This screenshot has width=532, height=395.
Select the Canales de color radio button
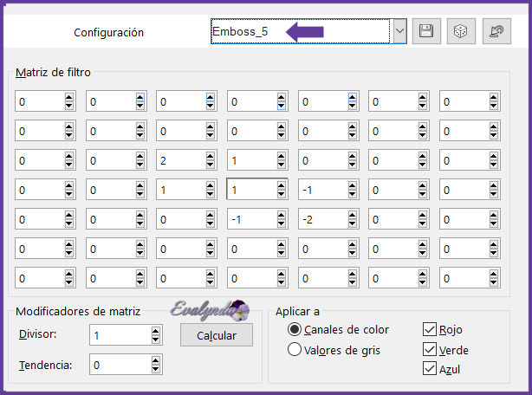point(295,329)
